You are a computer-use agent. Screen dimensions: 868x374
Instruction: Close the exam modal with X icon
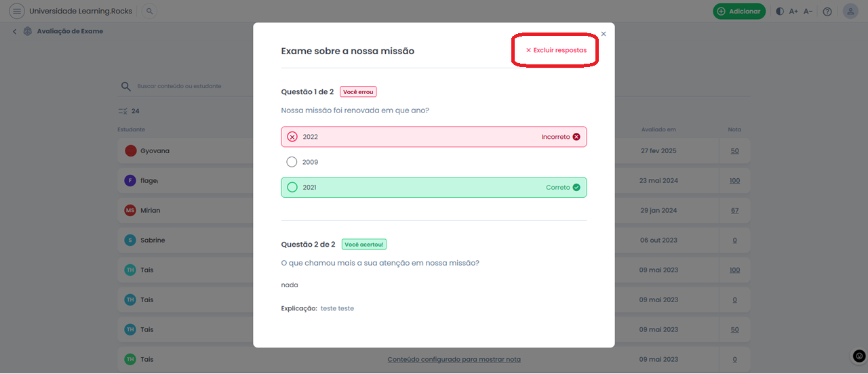[x=604, y=34]
